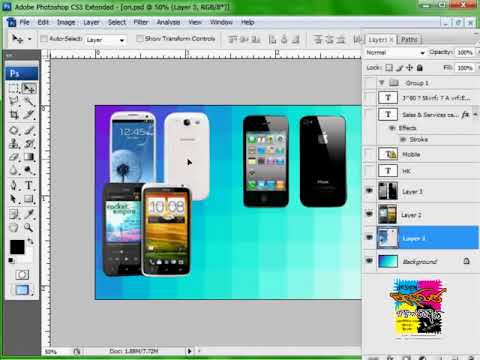Show the Mobile layer visibility box
The width and height of the screenshot is (480, 360).
click(x=369, y=154)
